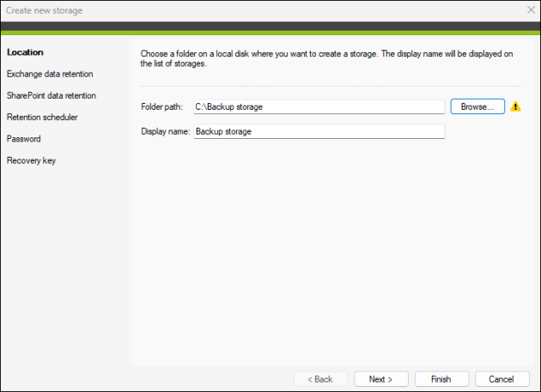
Task: Open the Retention scheduler step
Action: 42,118
